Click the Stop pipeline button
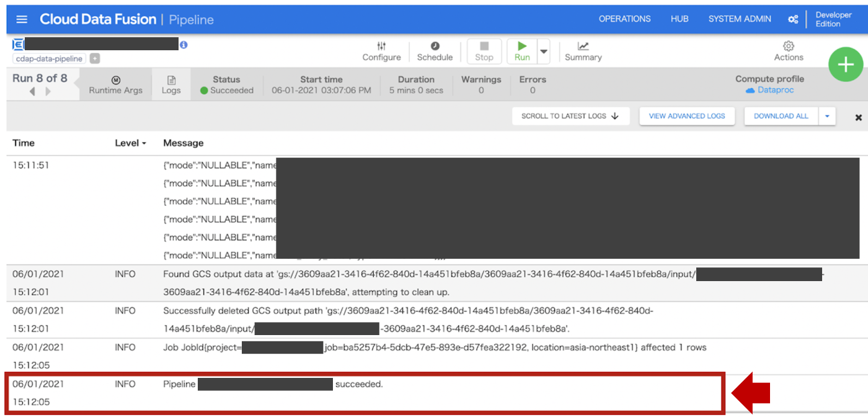This screenshot has width=868, height=417. coord(484,52)
